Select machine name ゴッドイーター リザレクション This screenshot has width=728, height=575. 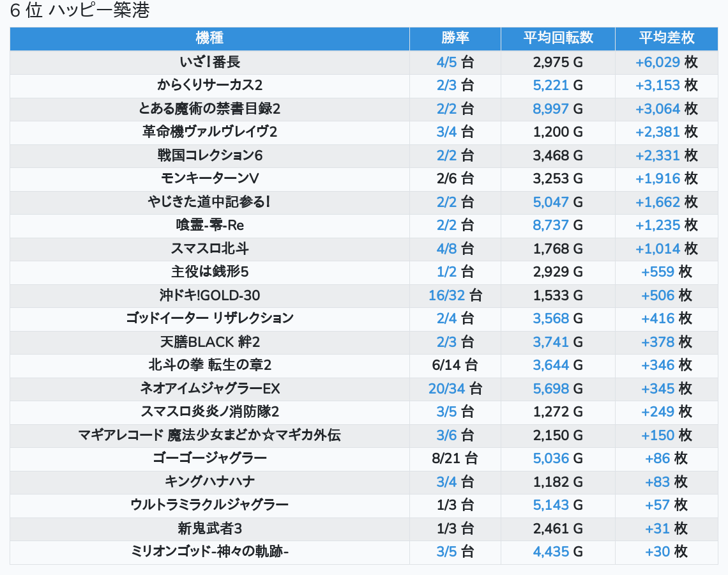click(209, 318)
